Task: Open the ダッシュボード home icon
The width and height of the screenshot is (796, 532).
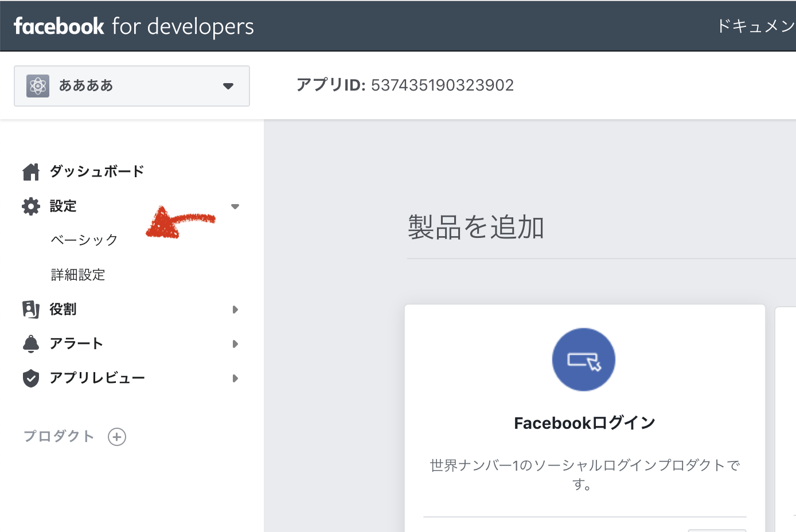Action: click(x=30, y=170)
